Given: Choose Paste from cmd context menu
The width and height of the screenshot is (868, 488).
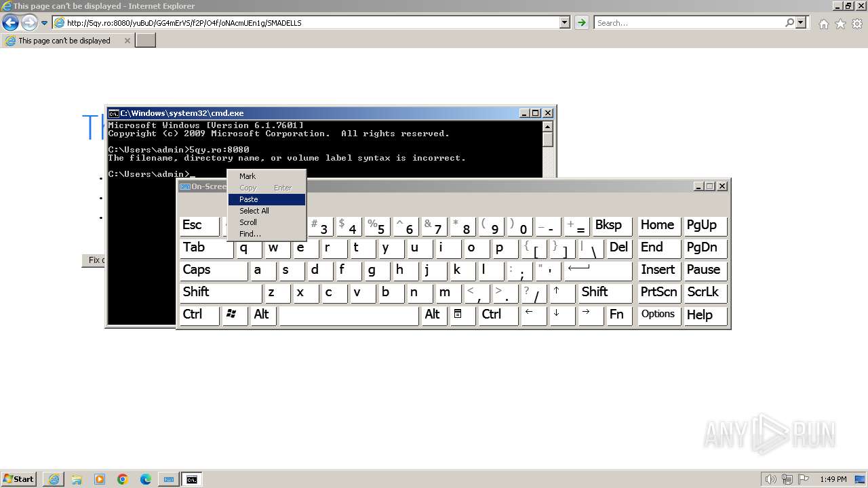Looking at the screenshot, I should pyautogui.click(x=266, y=199).
